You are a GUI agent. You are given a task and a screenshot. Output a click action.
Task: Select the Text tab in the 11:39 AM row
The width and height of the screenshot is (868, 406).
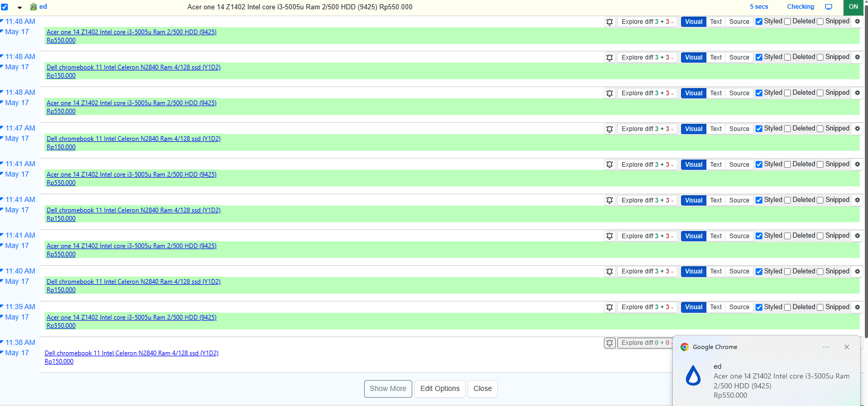(716, 307)
